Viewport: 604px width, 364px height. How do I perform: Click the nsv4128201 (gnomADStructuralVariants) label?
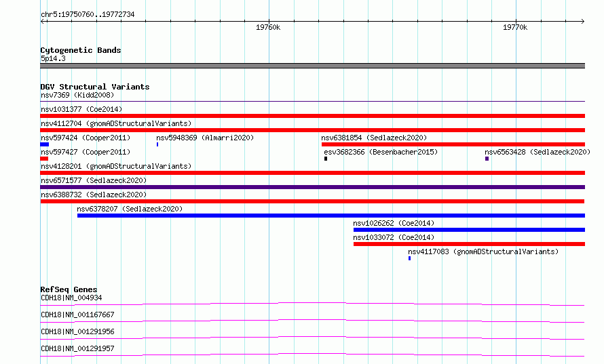[116, 166]
